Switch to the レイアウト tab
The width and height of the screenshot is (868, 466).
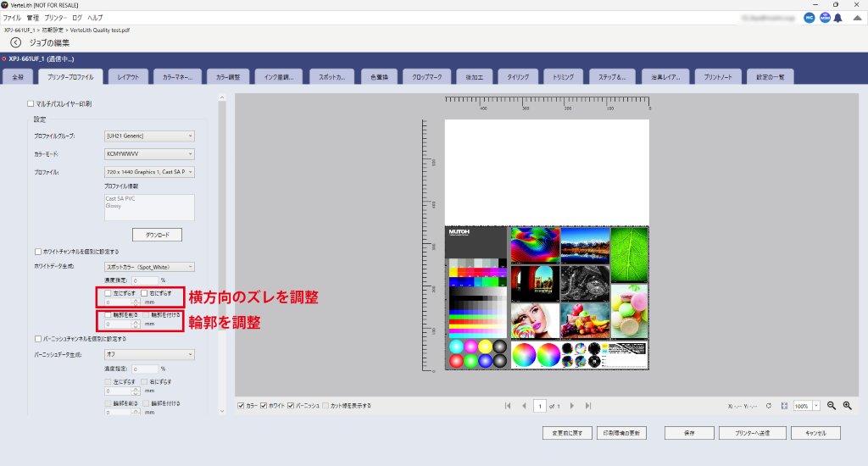130,77
